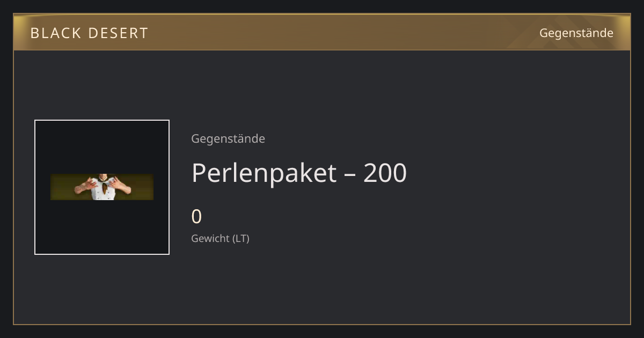Click the empty card area below Gewicht label
Screen dimensions: 644x338
[x=322, y=284]
